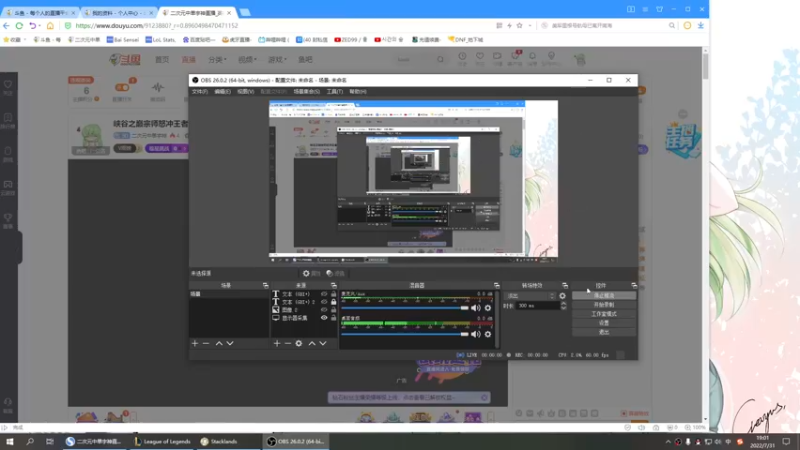This screenshot has width=800, height=450.
Task: Open source properties gear below sources list
Action: coord(299,343)
